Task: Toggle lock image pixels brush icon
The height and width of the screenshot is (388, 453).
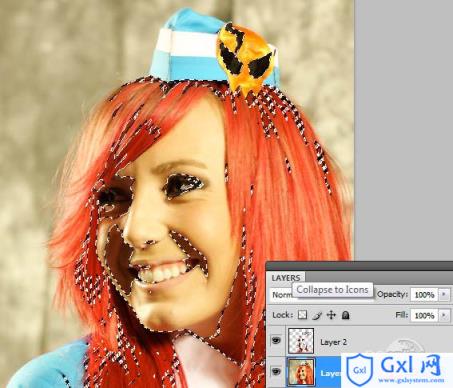Action: tap(317, 315)
